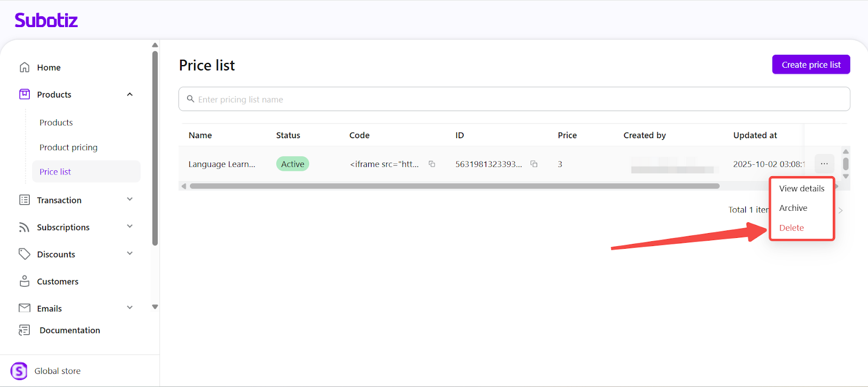Copy the price list ID

534,164
